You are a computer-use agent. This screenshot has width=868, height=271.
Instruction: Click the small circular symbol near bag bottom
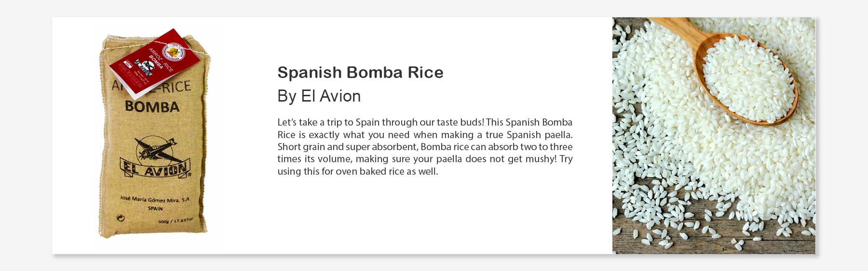(x=121, y=218)
